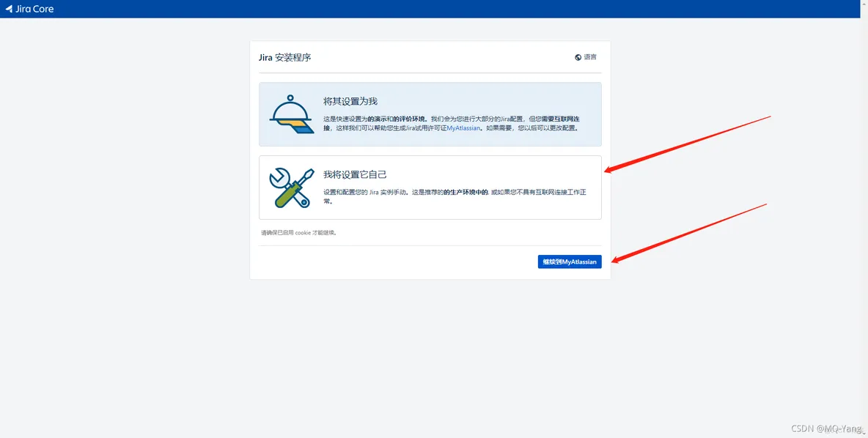Click the Jira Core logo icon
Viewport: 868px width, 438px height.
[x=9, y=9]
